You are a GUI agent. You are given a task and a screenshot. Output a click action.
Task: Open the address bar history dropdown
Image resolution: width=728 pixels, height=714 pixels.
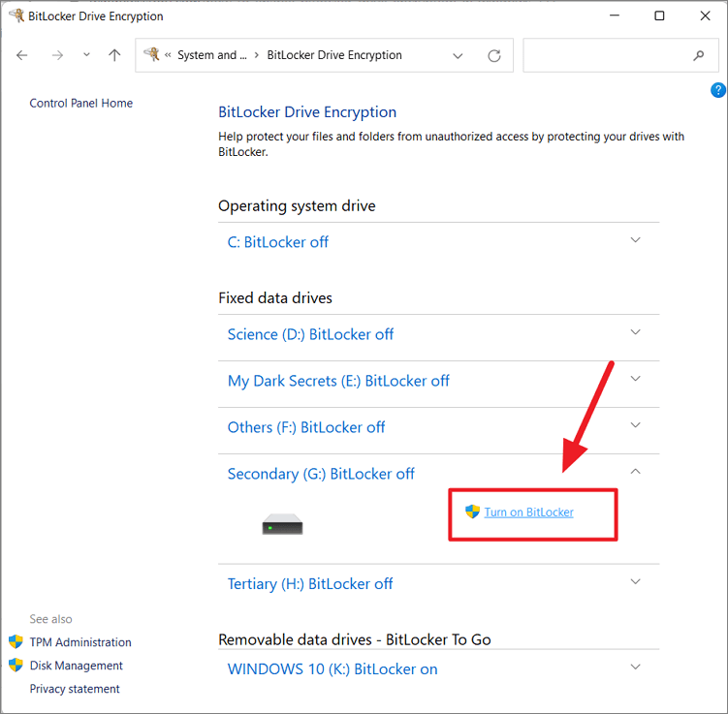(x=458, y=56)
